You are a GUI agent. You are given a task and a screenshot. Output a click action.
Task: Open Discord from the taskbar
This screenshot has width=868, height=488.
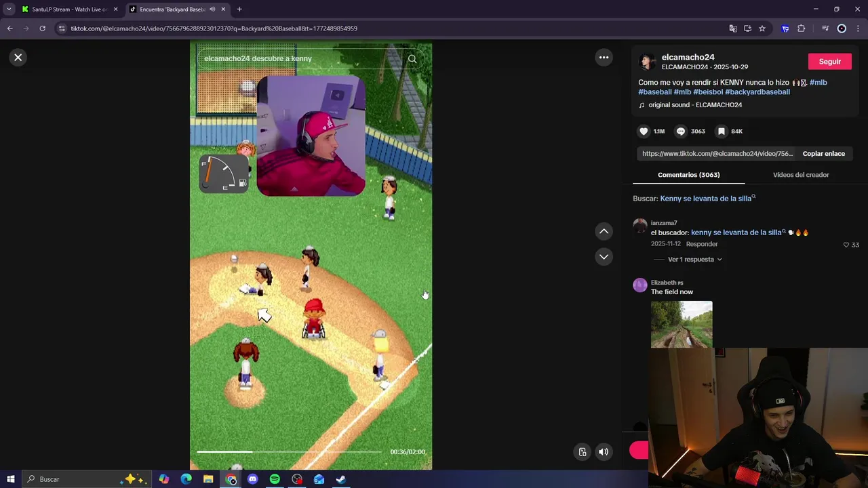pyautogui.click(x=253, y=479)
